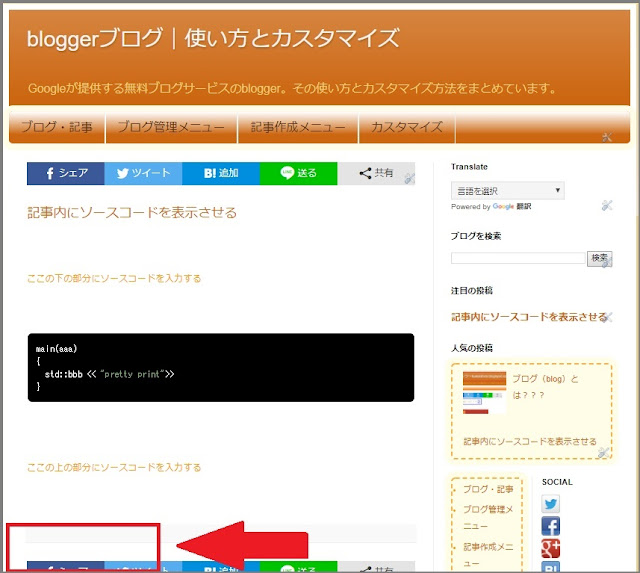Click text ここの下の部分にソースコードを入力する
Viewport: 640px width, 573px height.
point(114,278)
